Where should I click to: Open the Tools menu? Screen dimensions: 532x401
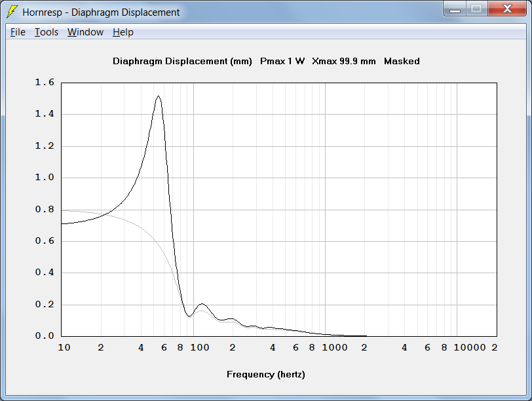tap(47, 32)
